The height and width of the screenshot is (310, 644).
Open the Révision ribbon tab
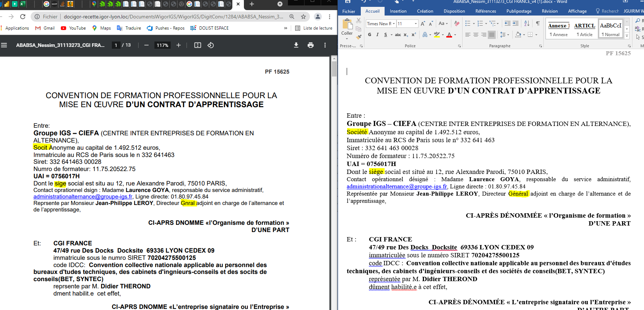point(549,11)
